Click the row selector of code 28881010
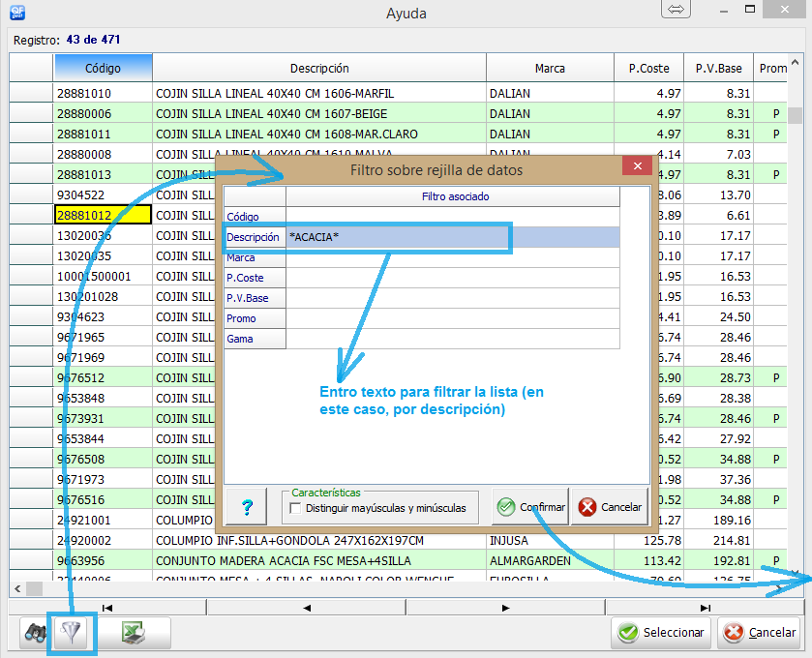The height and width of the screenshot is (658, 812). tap(31, 93)
